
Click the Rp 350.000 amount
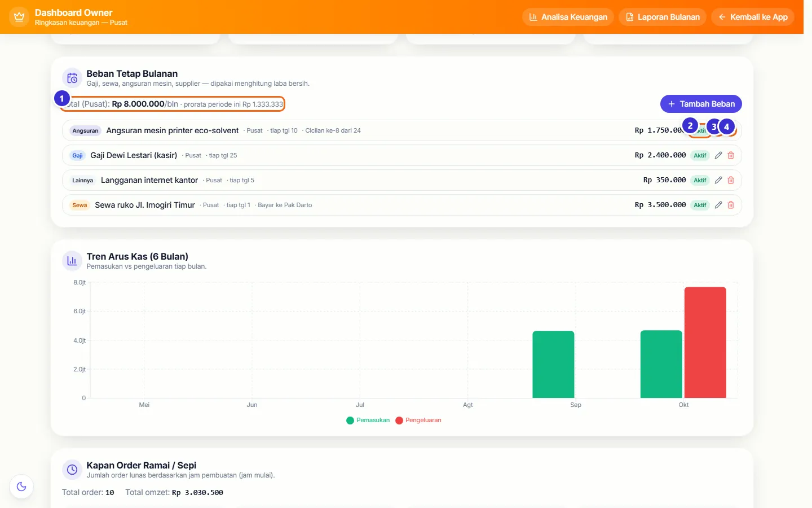point(665,180)
